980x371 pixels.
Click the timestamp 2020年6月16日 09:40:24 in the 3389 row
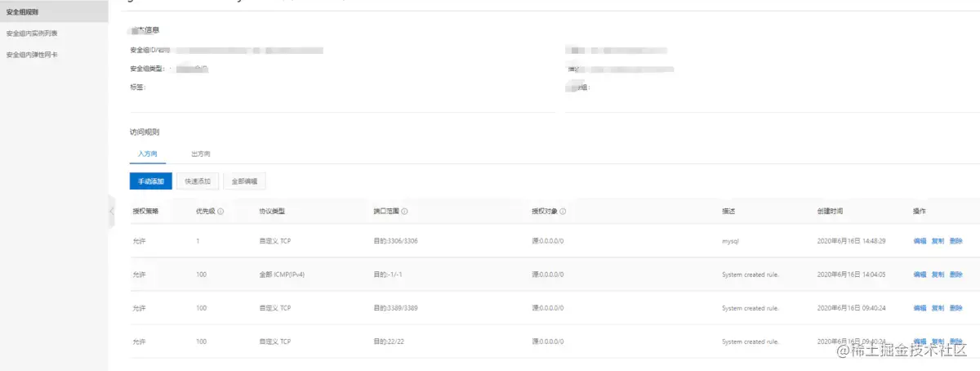[x=851, y=308]
